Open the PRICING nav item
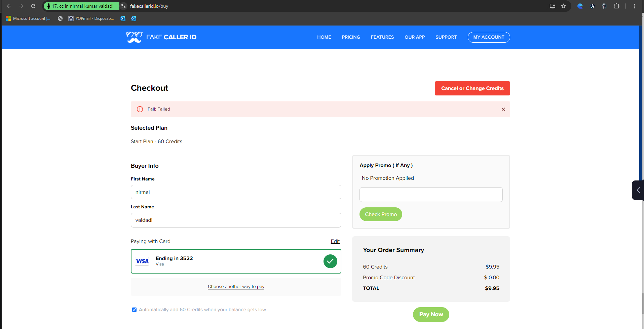 (351, 37)
